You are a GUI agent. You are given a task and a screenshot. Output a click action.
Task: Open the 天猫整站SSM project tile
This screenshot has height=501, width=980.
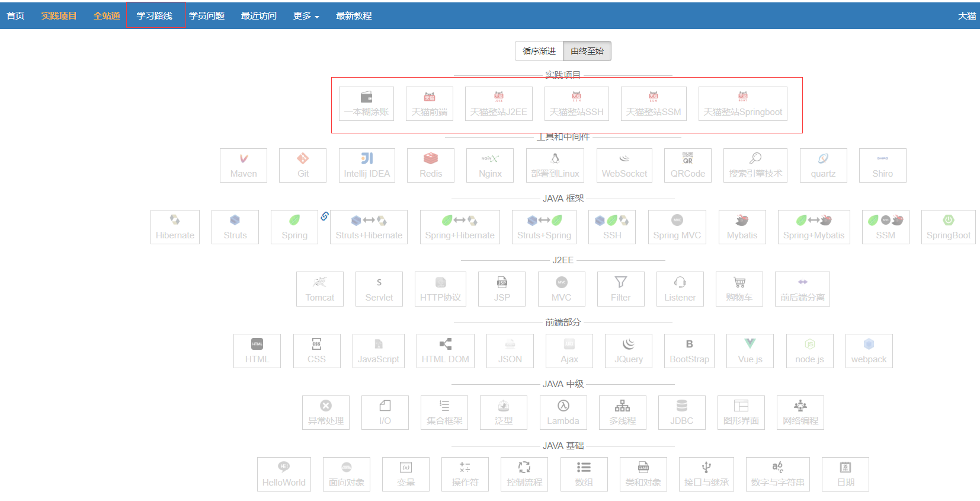click(654, 104)
